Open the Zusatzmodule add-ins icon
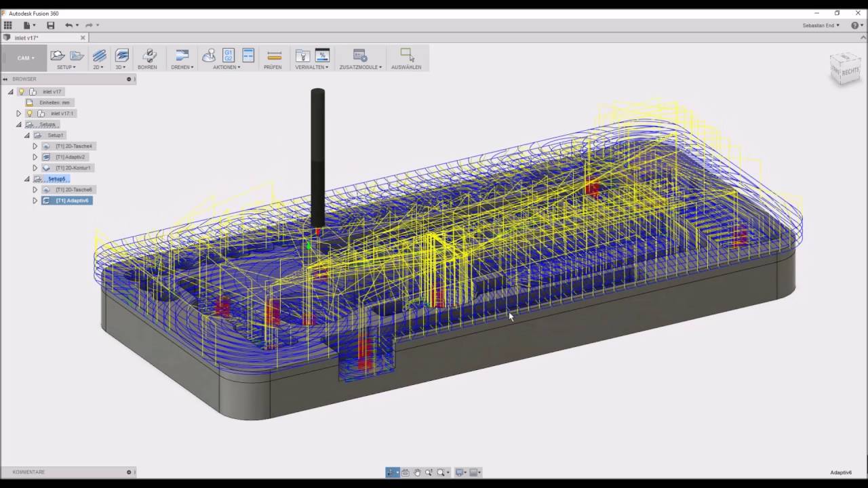 point(360,56)
